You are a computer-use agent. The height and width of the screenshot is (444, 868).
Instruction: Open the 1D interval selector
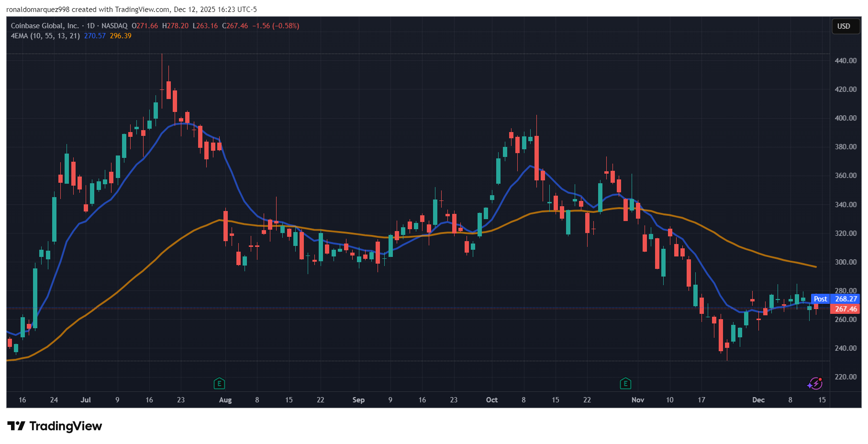(x=91, y=26)
